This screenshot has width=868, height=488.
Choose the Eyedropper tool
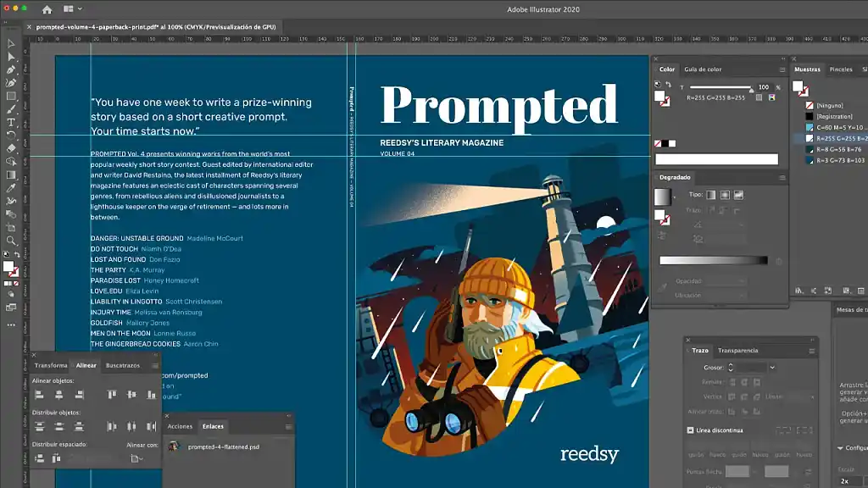pyautogui.click(x=11, y=186)
